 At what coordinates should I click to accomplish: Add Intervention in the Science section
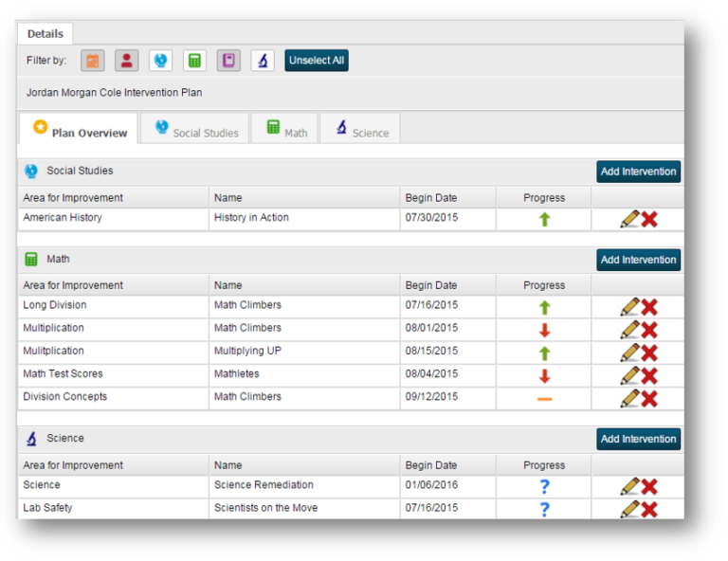638,439
